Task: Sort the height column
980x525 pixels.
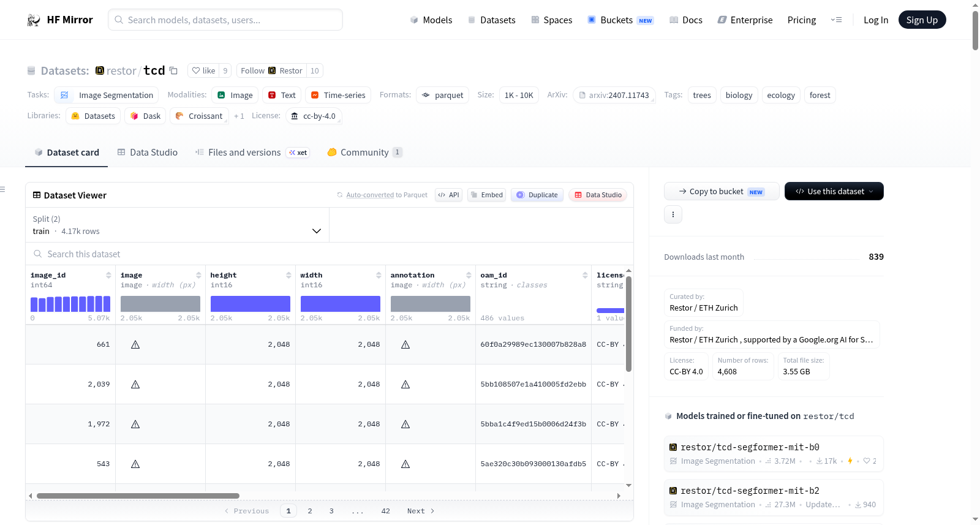Action: (x=288, y=275)
